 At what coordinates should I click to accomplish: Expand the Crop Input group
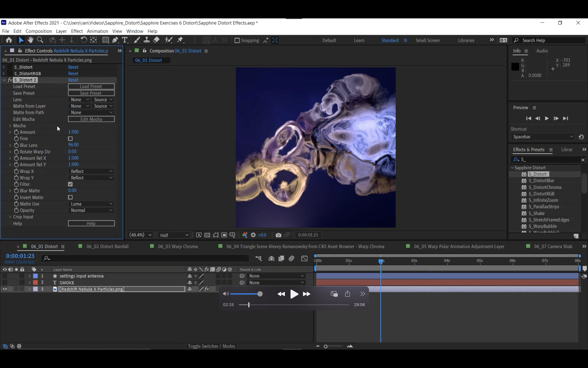pos(10,217)
